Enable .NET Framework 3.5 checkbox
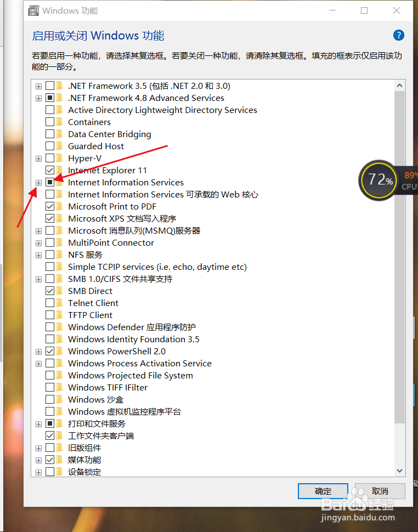 50,86
